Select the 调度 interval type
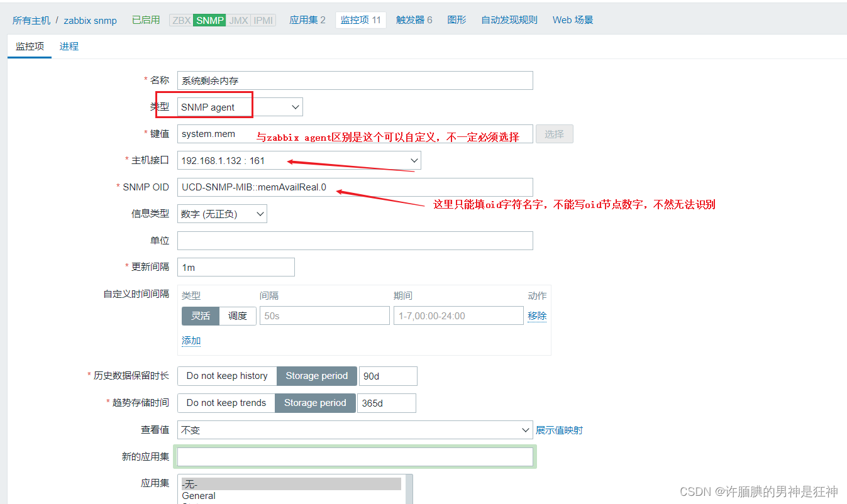 coord(238,315)
